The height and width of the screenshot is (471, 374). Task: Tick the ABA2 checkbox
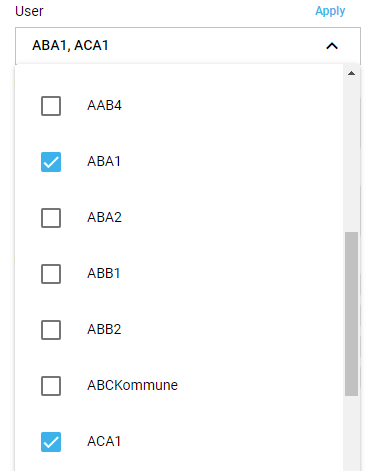[x=51, y=218]
